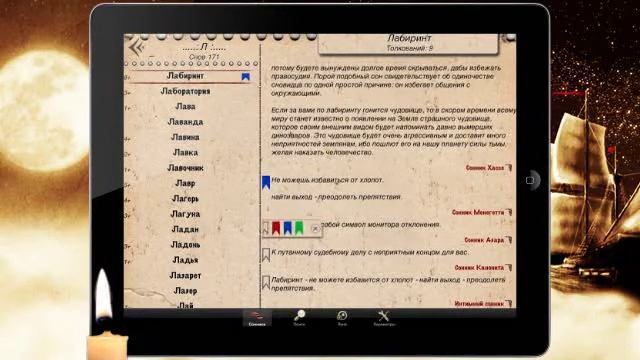Open the Сонник tab in bottom bar
This screenshot has height=360, width=640.
pyautogui.click(x=257, y=318)
